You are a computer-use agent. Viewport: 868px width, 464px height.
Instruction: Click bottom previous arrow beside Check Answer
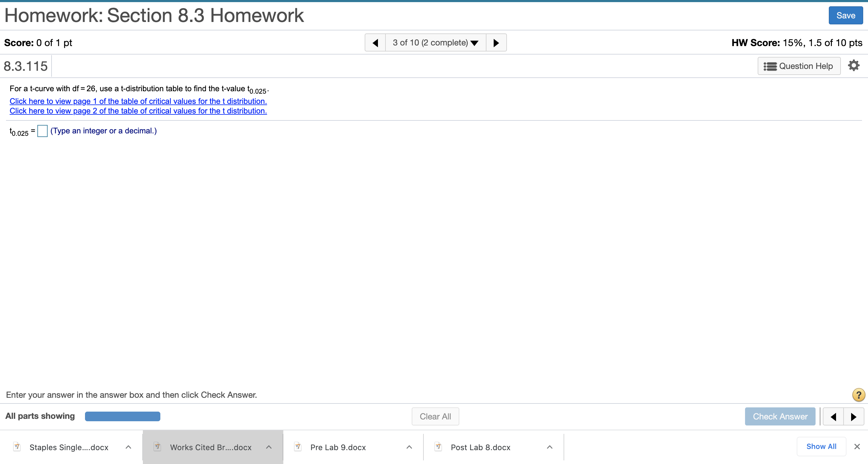tap(833, 417)
